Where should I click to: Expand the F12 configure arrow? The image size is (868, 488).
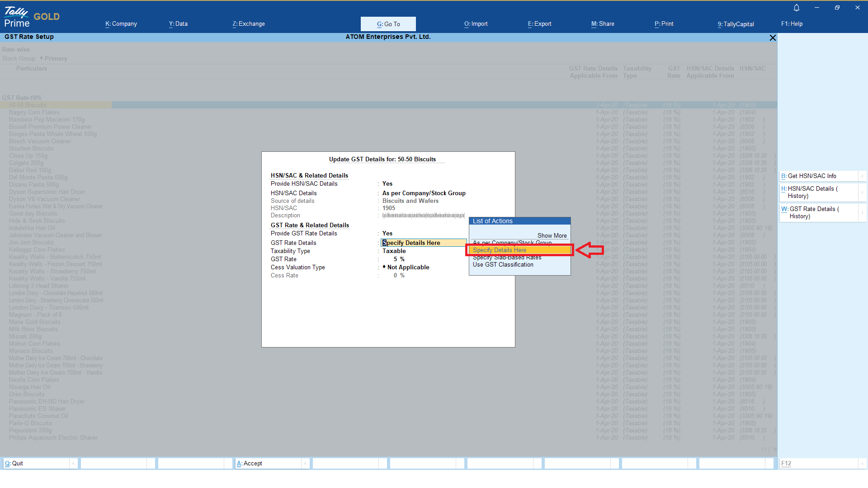(862, 464)
